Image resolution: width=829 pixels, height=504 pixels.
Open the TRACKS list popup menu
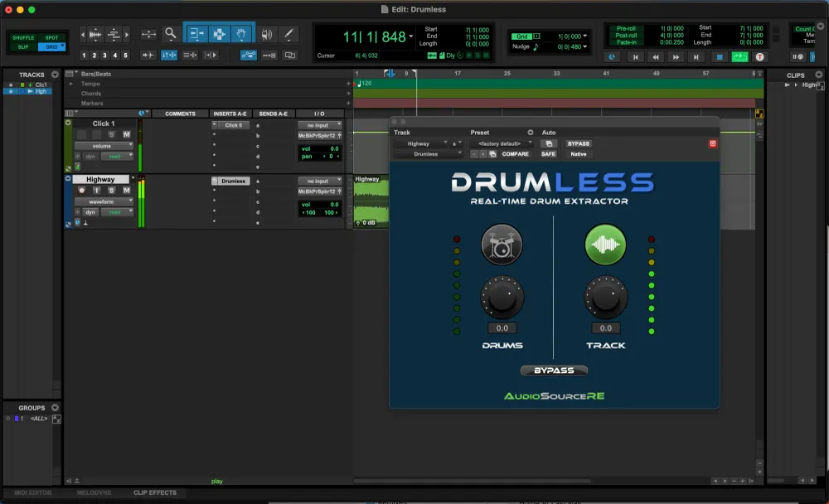click(x=55, y=75)
